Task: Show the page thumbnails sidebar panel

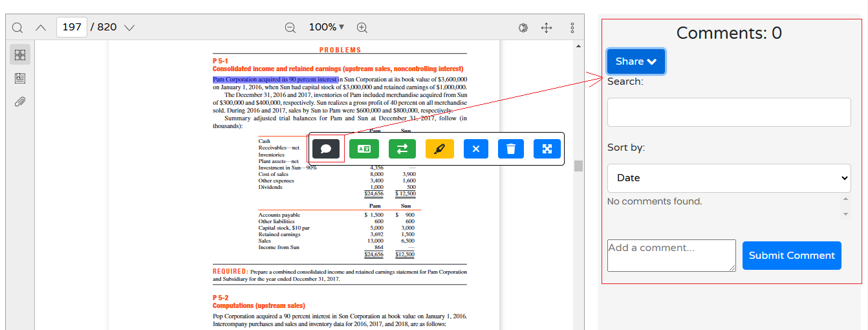Action: pyautogui.click(x=20, y=55)
